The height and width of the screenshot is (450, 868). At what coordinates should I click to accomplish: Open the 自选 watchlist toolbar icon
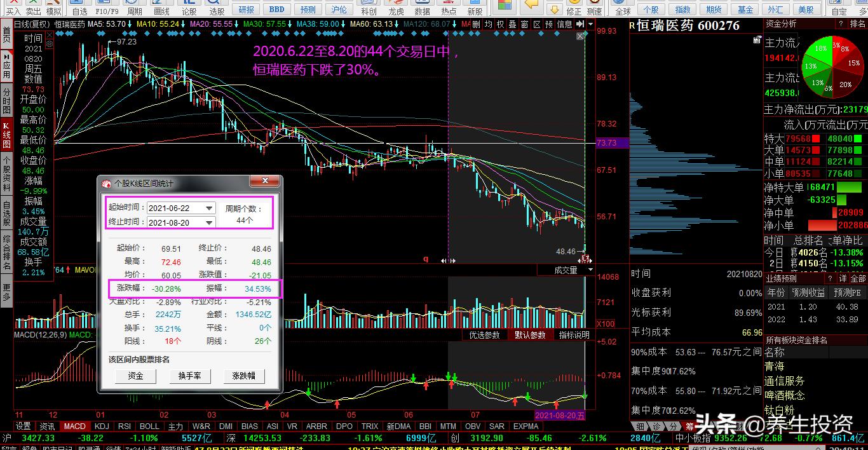[79, 8]
